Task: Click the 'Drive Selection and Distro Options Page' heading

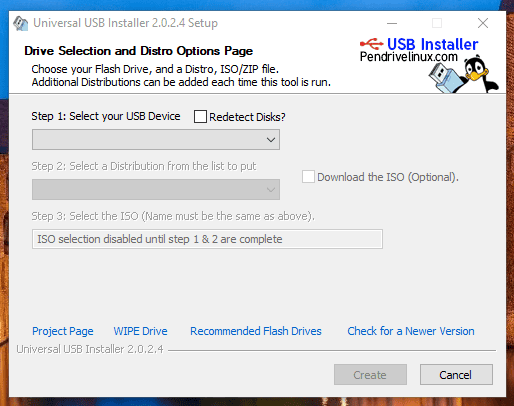Action: point(138,51)
